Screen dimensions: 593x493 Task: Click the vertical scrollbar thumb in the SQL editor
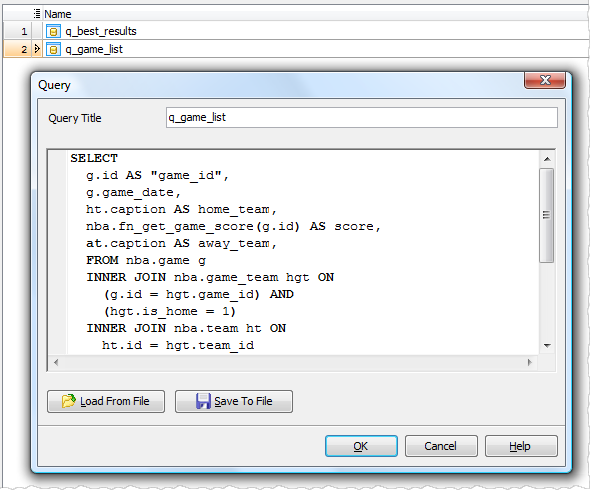pos(546,215)
